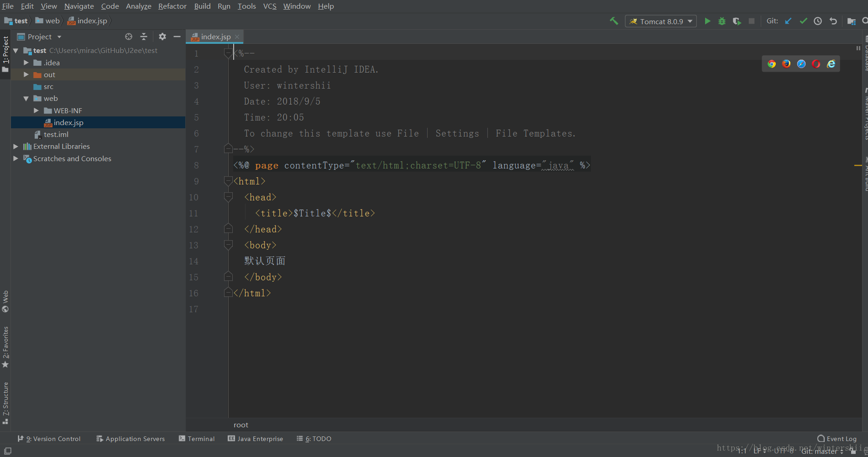Click the Stop square icon
868x457 pixels.
(x=752, y=21)
